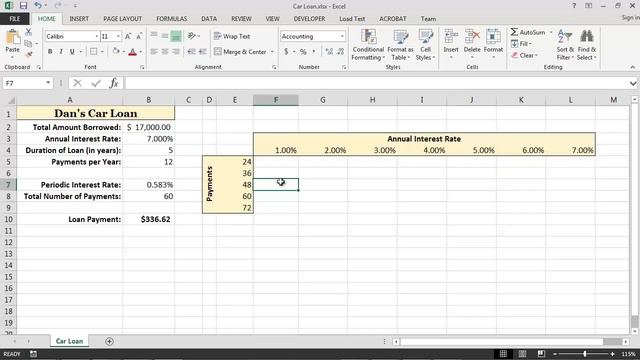Open Find & Select binoculars menu

pos(587,45)
